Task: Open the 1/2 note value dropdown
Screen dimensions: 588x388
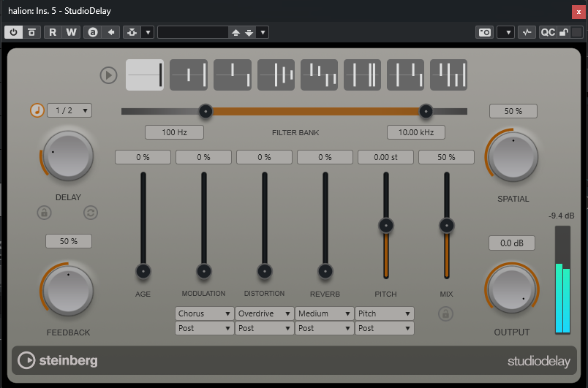Action: coord(69,110)
